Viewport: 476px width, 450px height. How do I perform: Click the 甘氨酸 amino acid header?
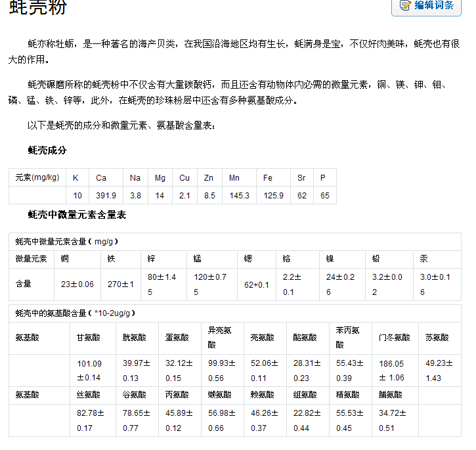(x=93, y=338)
